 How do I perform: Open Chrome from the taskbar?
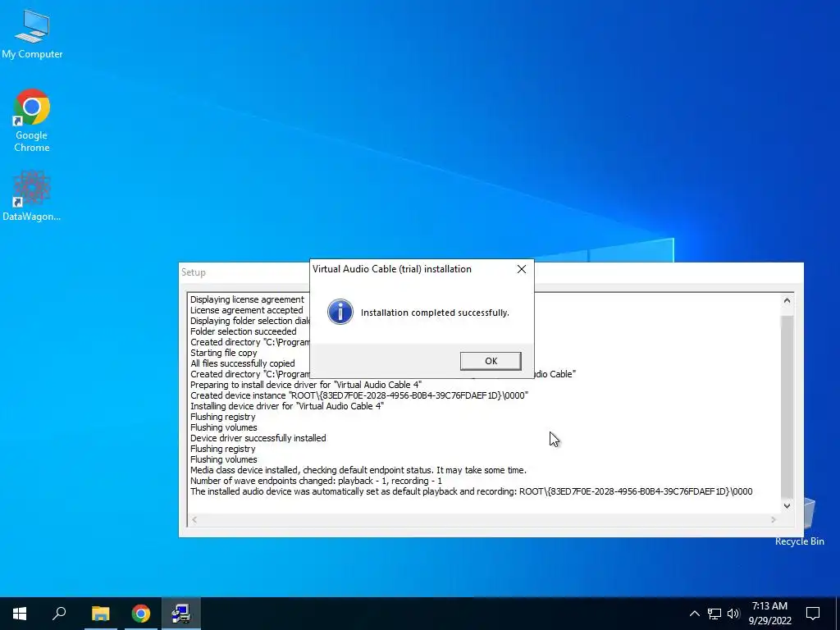tap(141, 614)
